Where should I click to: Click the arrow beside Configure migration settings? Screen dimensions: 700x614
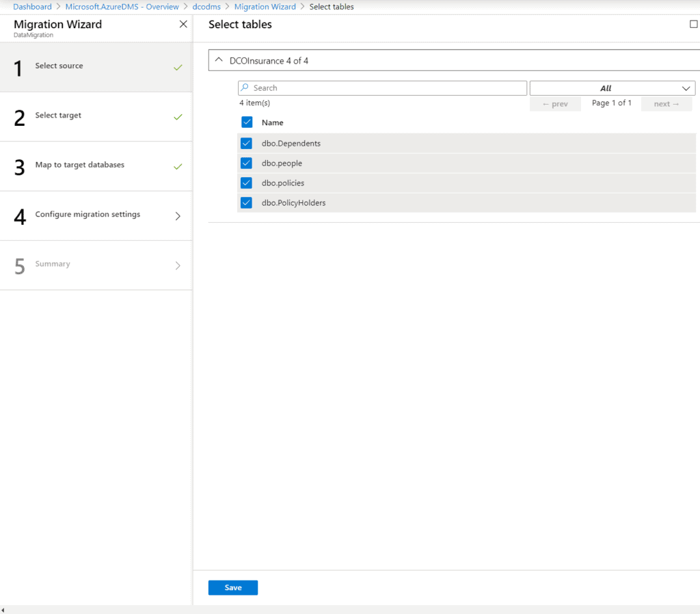(178, 216)
